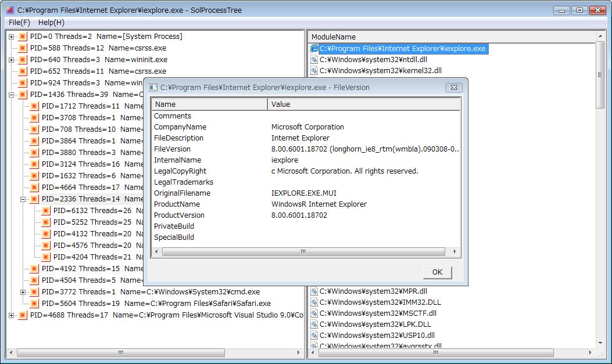Collapse the PID=2336 tree node
Screen dimensions: 612x364
(23, 199)
